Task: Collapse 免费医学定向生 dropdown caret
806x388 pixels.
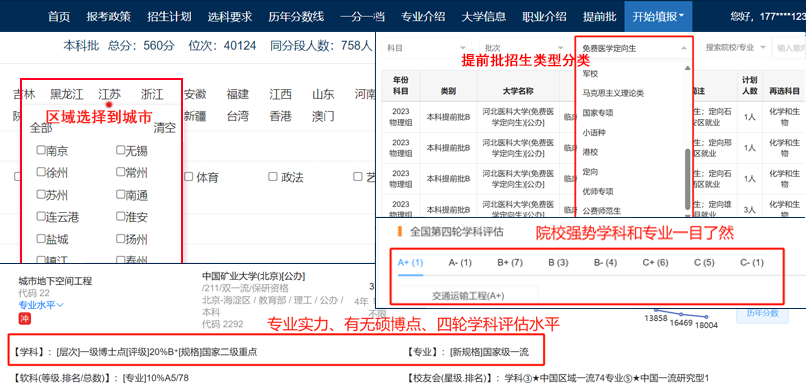Action: (x=684, y=48)
